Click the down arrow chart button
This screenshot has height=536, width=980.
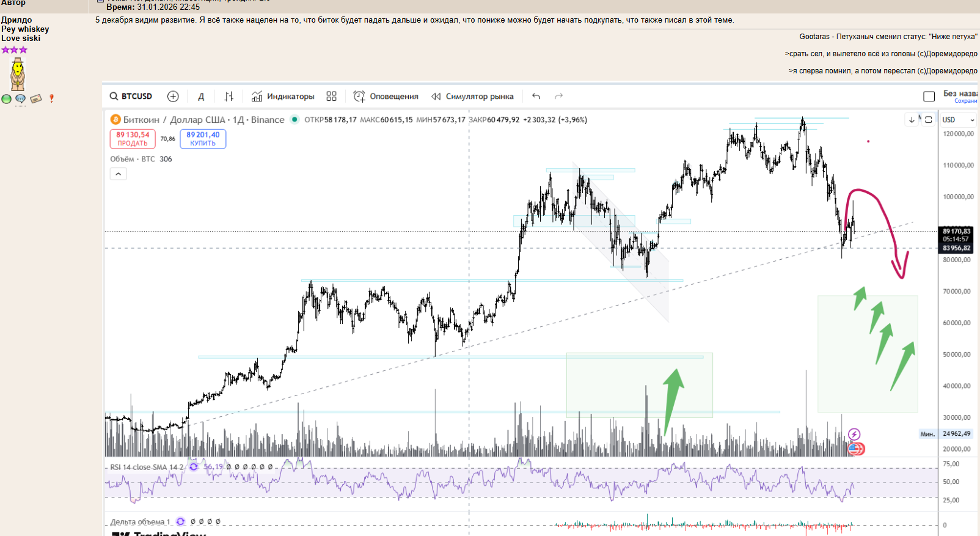pyautogui.click(x=912, y=120)
